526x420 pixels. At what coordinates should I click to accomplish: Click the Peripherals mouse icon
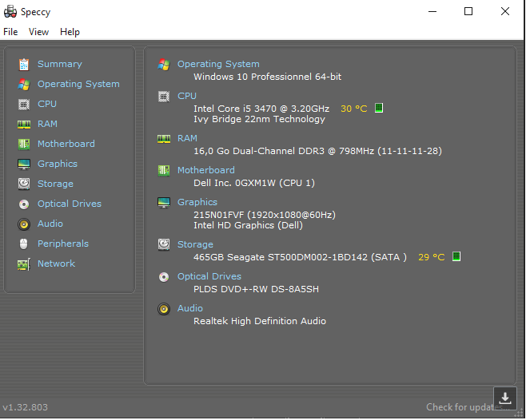23,244
